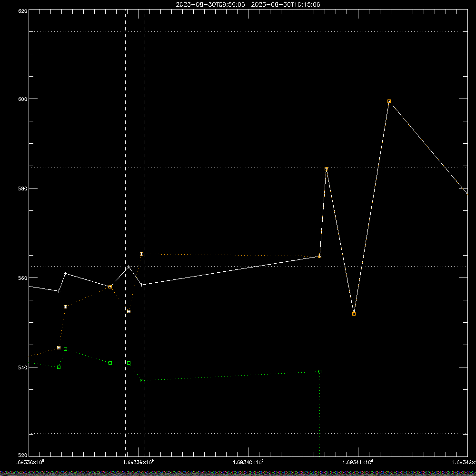Select the lowest orange marker near 544

[x=59, y=347]
